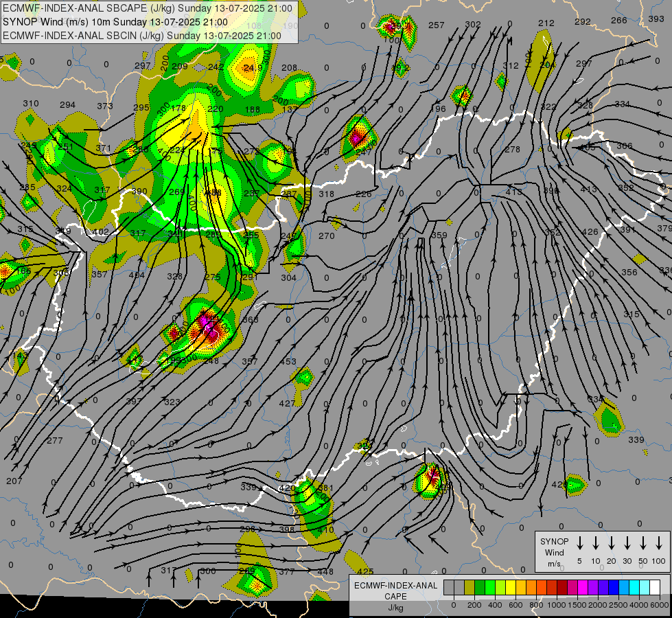The height and width of the screenshot is (618, 672).
Task: Click the 242 grid value on map
Action: click(x=216, y=67)
